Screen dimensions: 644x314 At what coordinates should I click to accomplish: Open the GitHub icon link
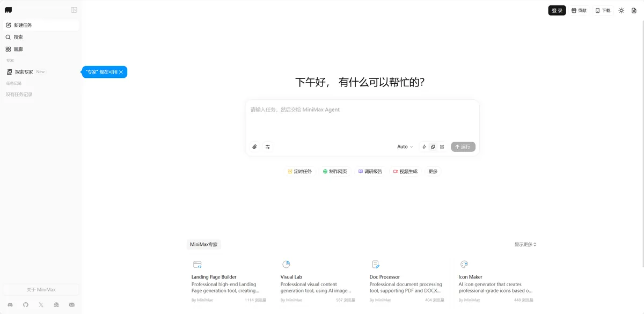(x=25, y=305)
